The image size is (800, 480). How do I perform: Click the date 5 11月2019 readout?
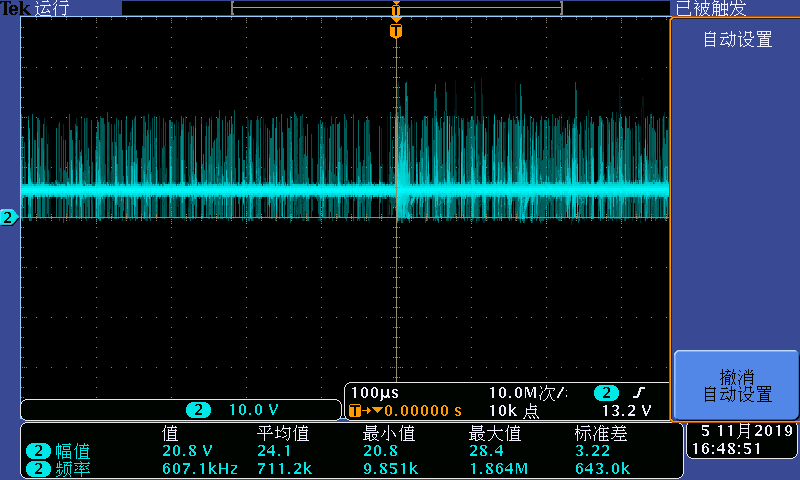click(746, 431)
